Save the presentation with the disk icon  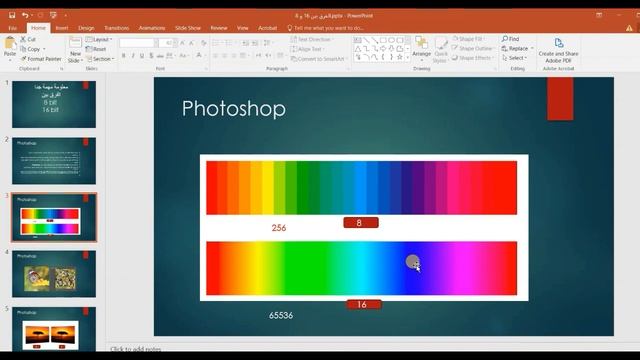(12, 16)
